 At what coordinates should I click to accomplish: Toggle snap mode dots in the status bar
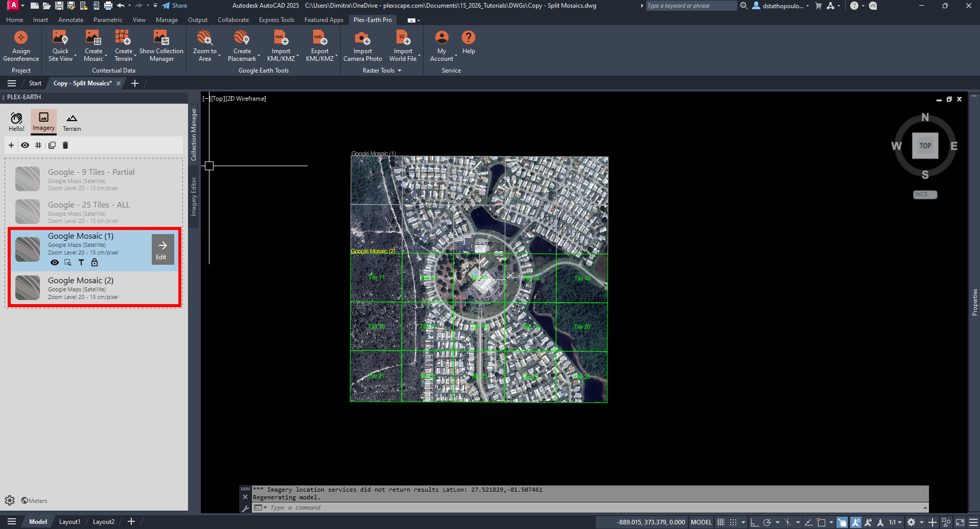coord(733,522)
